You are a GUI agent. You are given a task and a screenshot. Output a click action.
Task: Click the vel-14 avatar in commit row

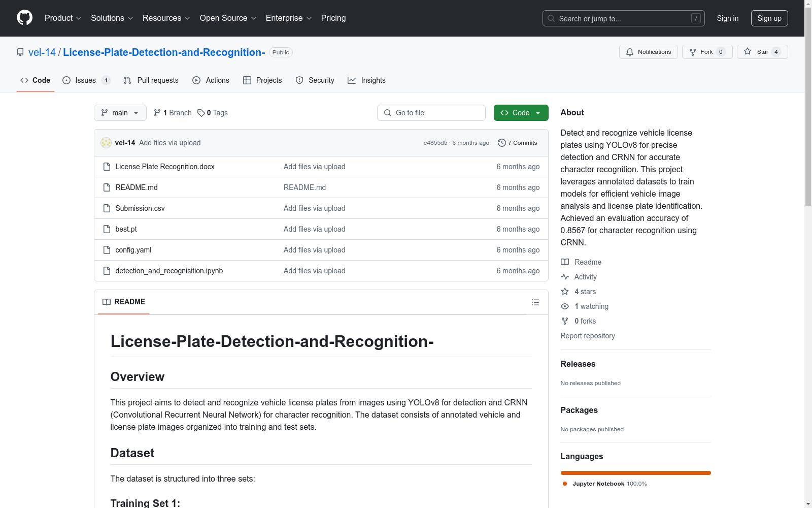(106, 143)
